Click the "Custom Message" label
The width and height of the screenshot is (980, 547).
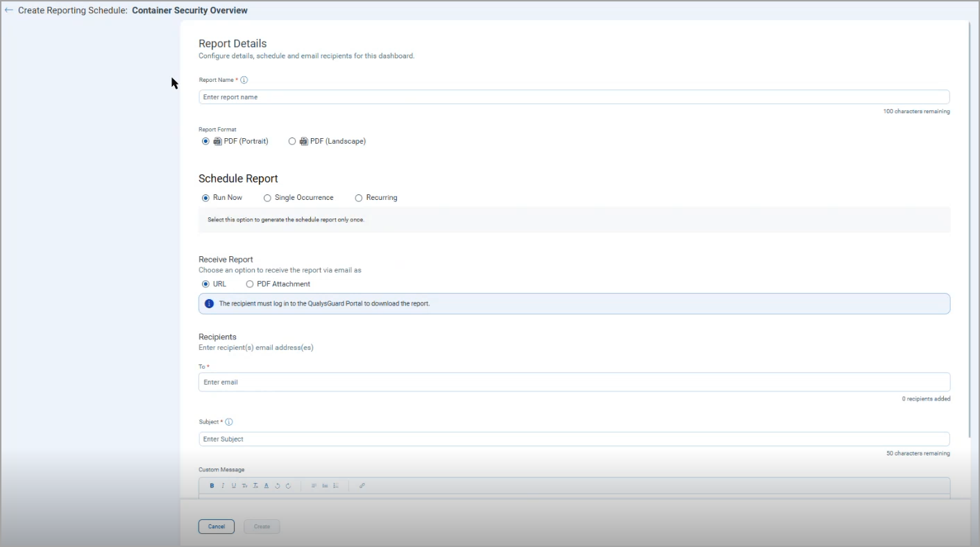pos(221,470)
